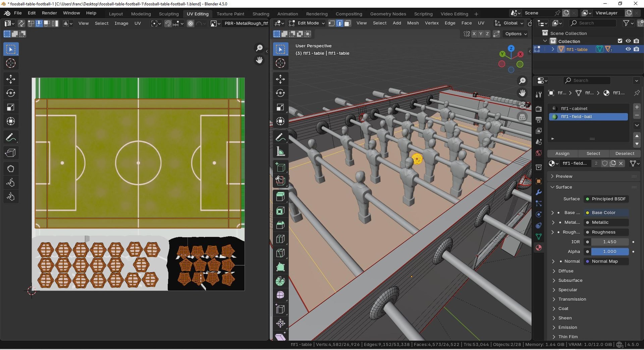
Task: Open the Render properties tab
Action: tap(539, 109)
